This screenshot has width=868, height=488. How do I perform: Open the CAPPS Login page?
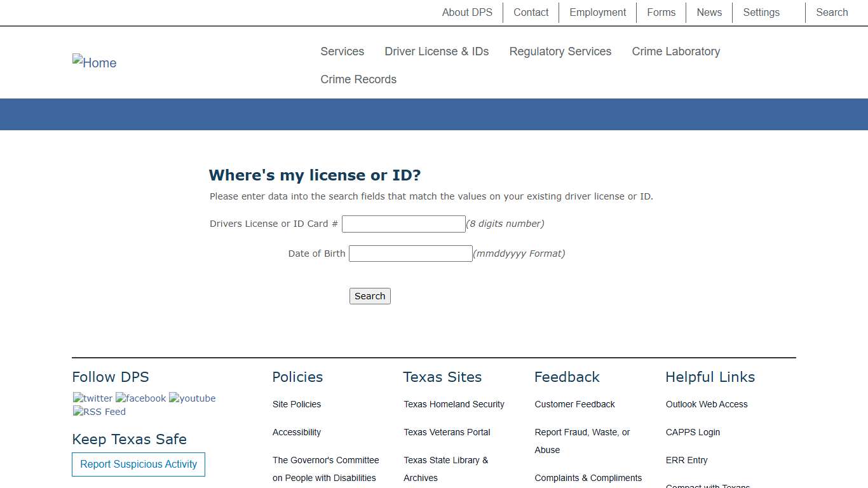(693, 432)
